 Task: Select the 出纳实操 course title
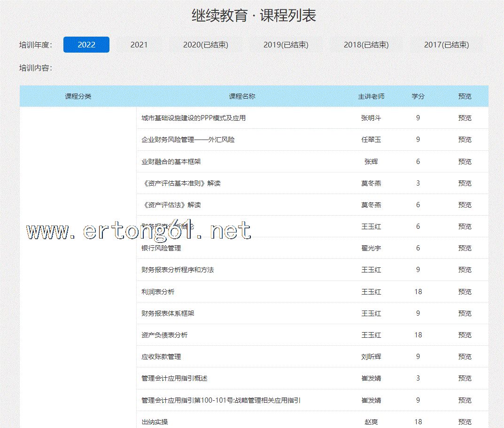click(155, 422)
